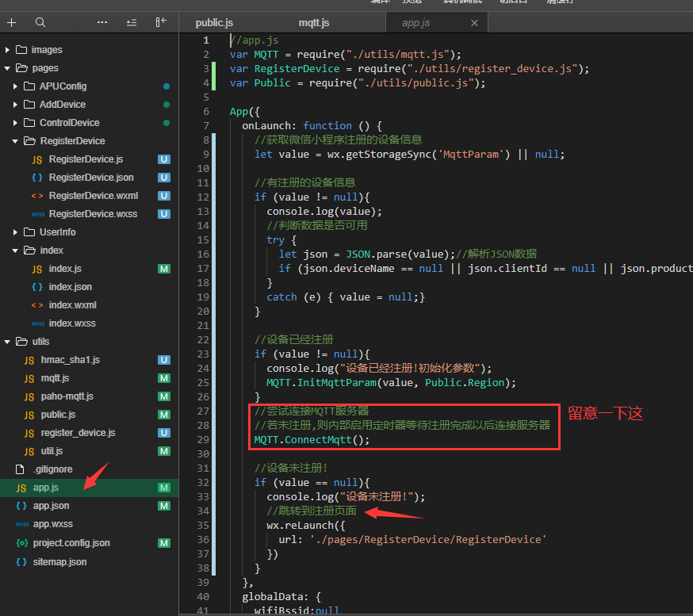Click the M badge on index.js
The image size is (693, 616).
[164, 269]
